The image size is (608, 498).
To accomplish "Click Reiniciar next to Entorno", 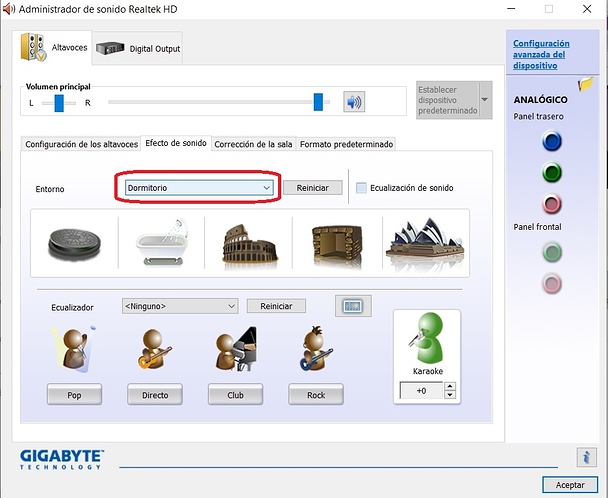I will pos(313,188).
